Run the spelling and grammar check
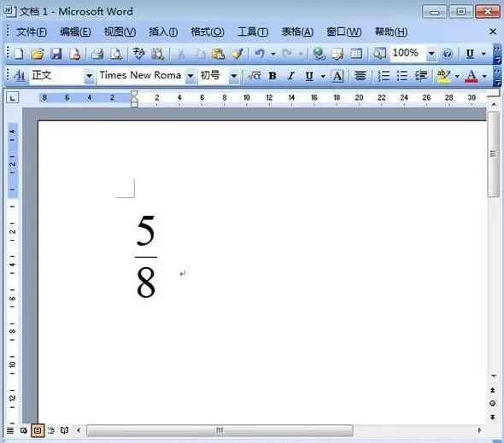This screenshot has width=504, height=443. [x=139, y=54]
